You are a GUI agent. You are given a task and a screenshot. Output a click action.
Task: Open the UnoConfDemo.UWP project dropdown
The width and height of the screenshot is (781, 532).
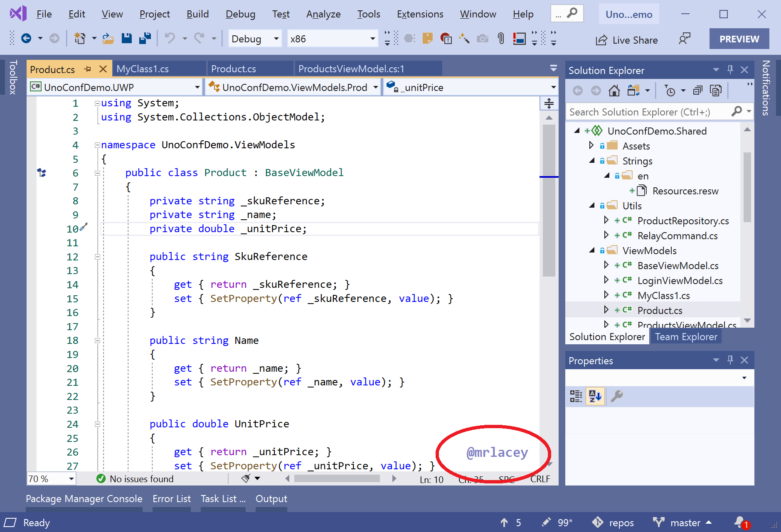click(x=115, y=87)
